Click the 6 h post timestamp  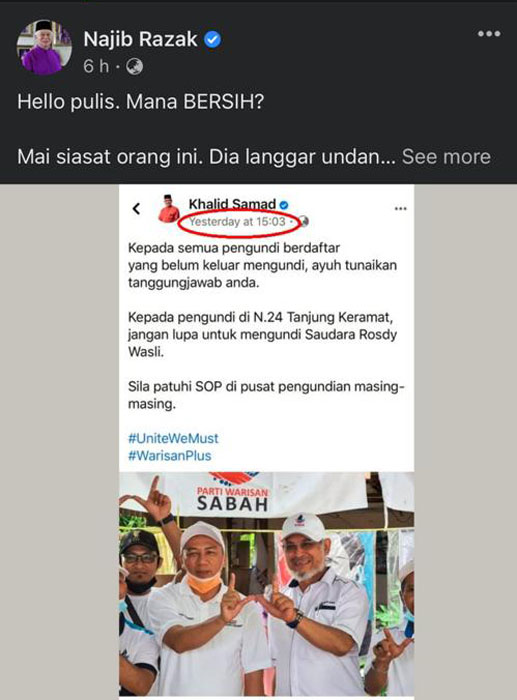pos(96,67)
